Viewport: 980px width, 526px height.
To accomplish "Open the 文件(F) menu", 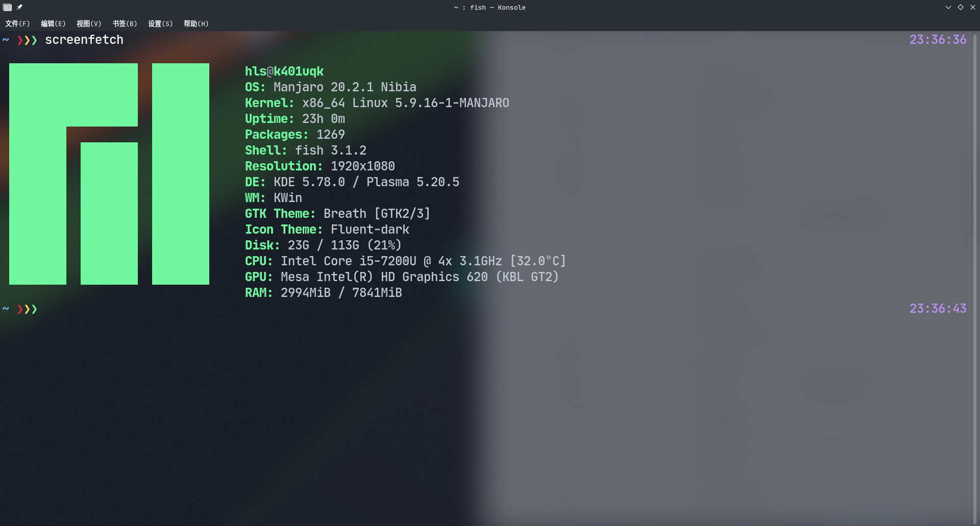I will [17, 23].
